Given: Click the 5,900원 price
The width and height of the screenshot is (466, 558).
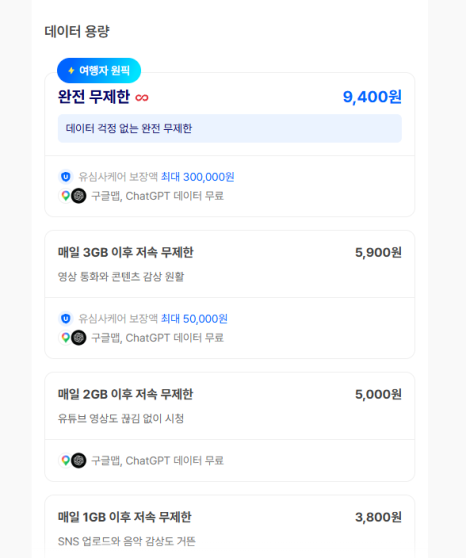Looking at the screenshot, I should 378,252.
